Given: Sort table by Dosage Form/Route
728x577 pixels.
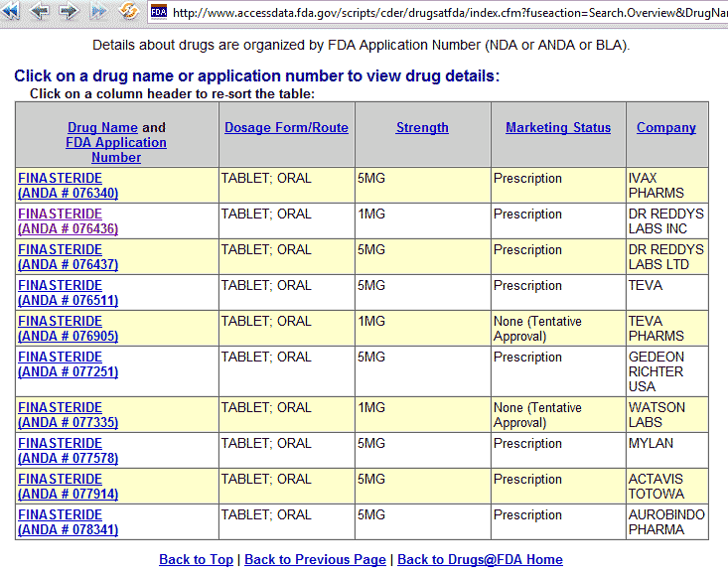Looking at the screenshot, I should pyautogui.click(x=286, y=127).
